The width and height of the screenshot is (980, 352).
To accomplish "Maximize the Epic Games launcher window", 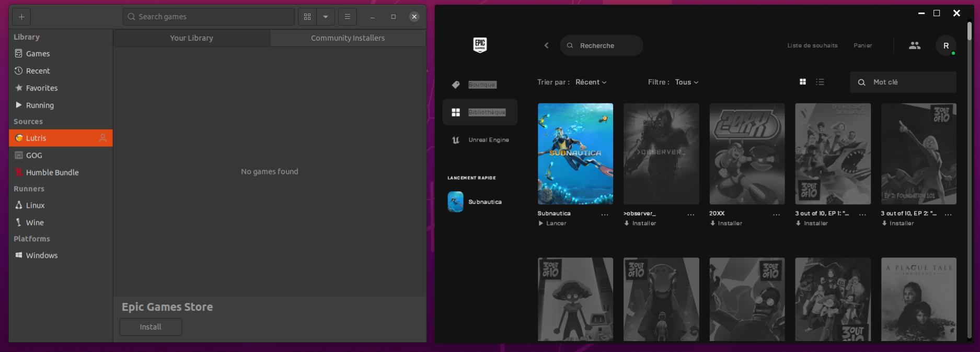I will point(937,13).
